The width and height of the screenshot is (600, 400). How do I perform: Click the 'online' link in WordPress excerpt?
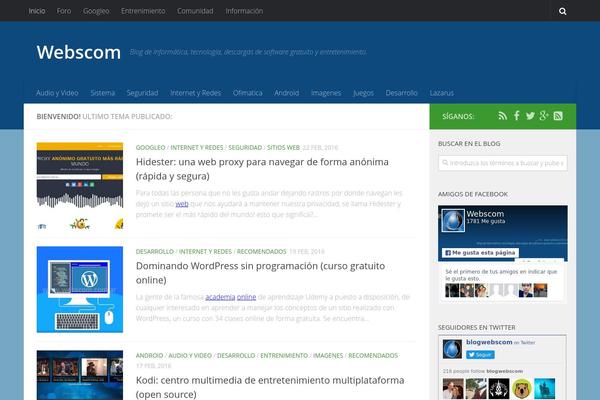coord(246,297)
